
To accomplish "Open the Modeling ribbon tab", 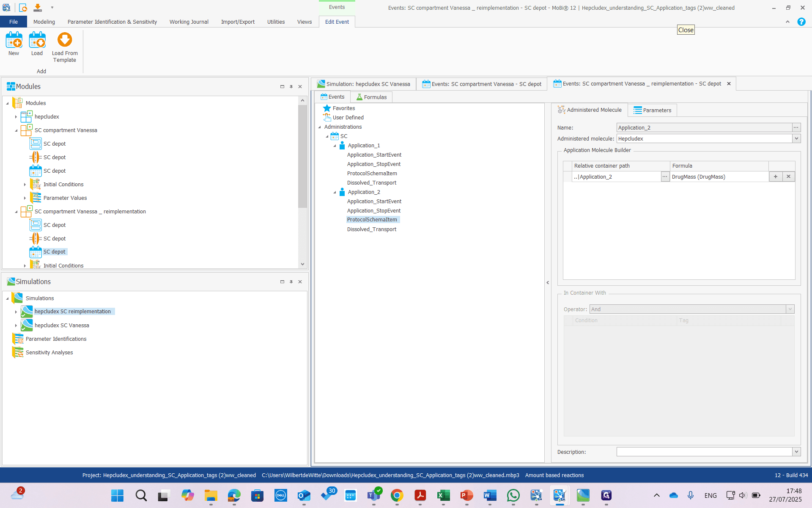I will tap(44, 22).
